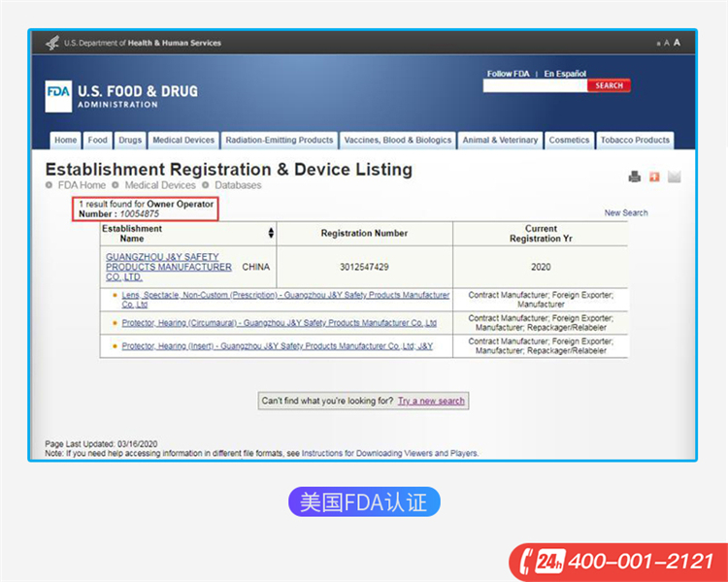Click the print page icon
The image size is (728, 582).
[x=634, y=177]
